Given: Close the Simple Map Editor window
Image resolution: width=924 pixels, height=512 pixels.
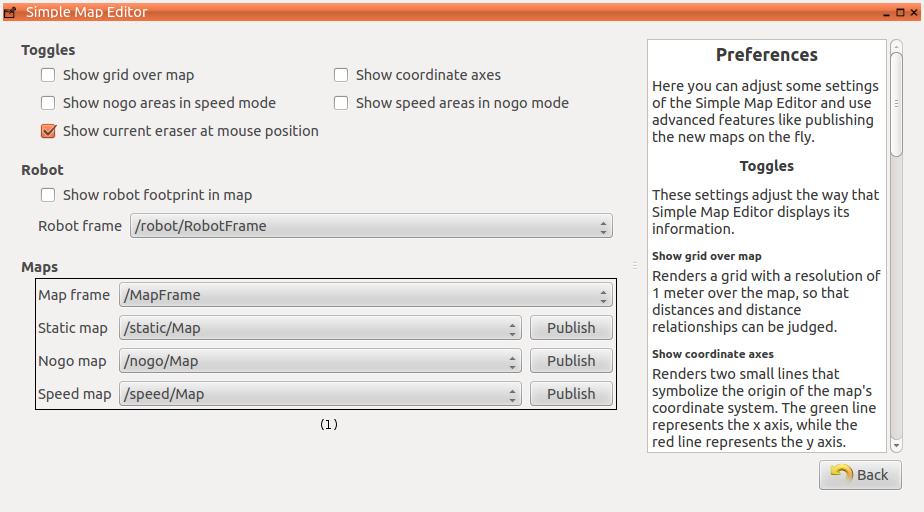Looking at the screenshot, I should (x=913, y=12).
